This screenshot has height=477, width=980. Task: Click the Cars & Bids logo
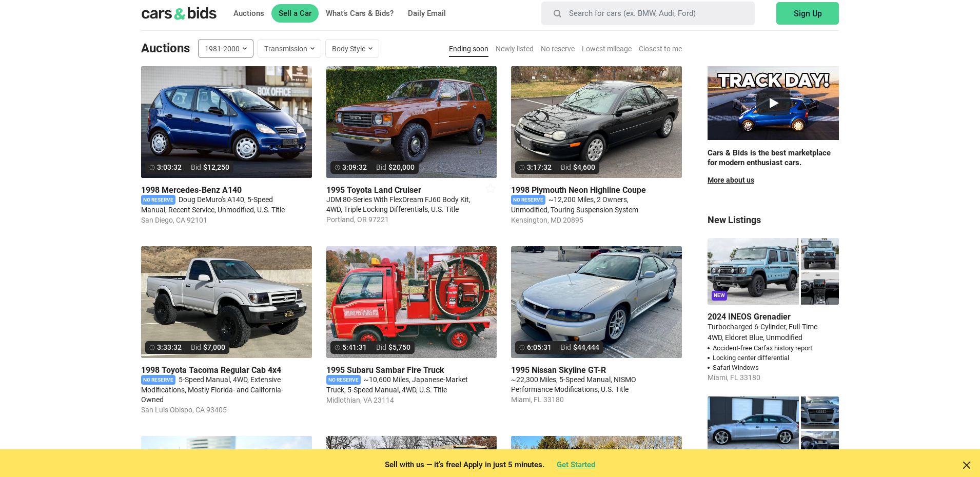point(179,13)
